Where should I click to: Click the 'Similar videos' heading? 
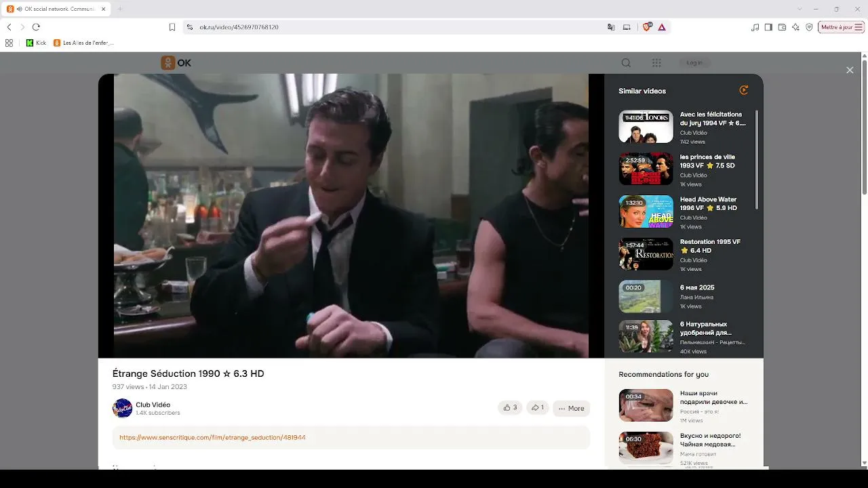(x=642, y=91)
